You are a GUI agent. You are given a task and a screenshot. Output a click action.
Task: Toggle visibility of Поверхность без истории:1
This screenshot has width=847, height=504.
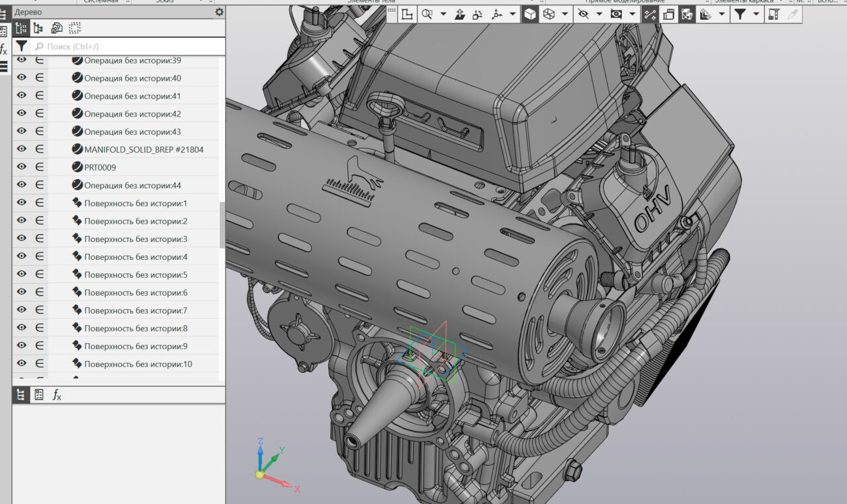coord(22,203)
